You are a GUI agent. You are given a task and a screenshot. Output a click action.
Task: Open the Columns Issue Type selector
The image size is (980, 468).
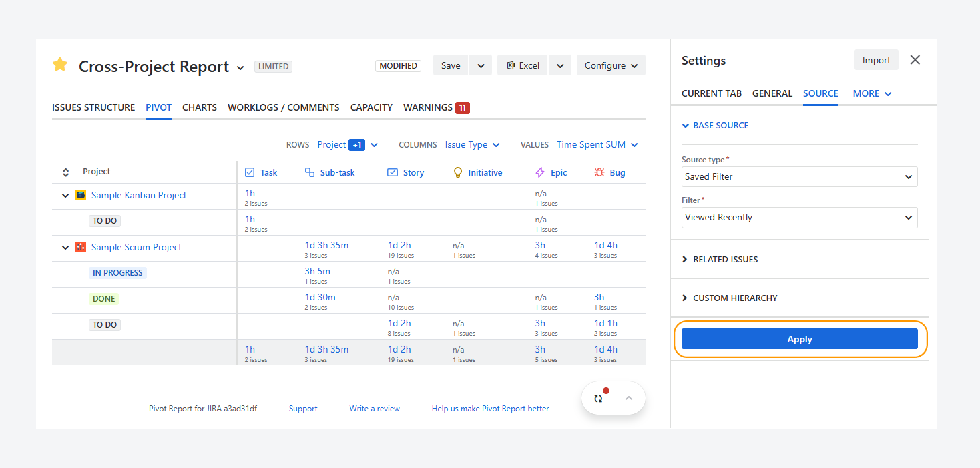coord(472,144)
